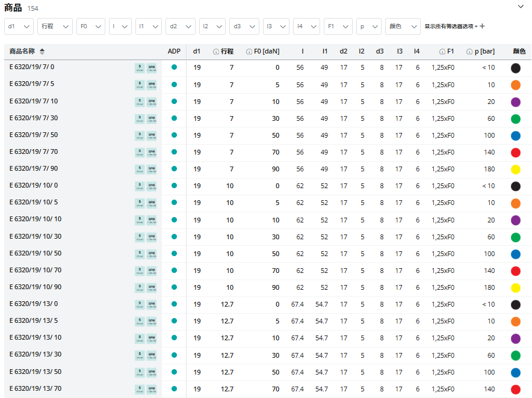Click 行程 value 12.7 in row E 6320/19/ 13/ 30
The height and width of the screenshot is (398, 532).
[x=227, y=355]
